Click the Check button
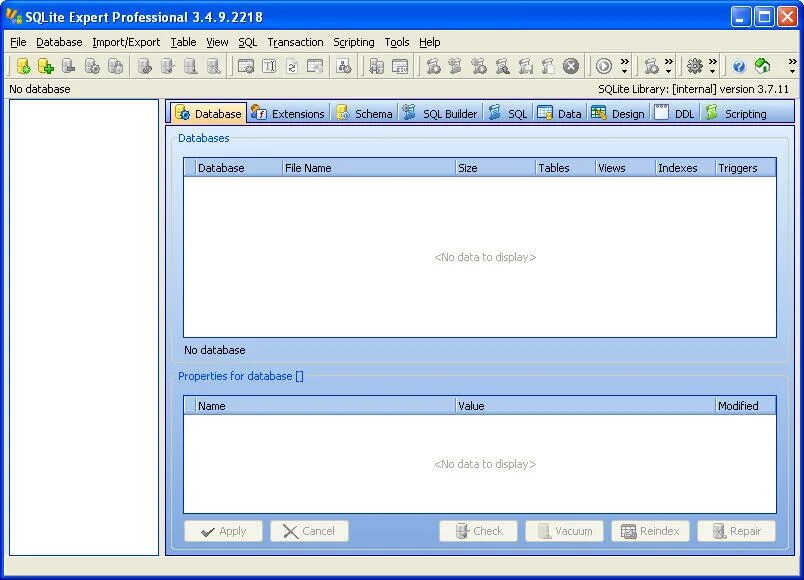Image resolution: width=804 pixels, height=580 pixels. 478,531
